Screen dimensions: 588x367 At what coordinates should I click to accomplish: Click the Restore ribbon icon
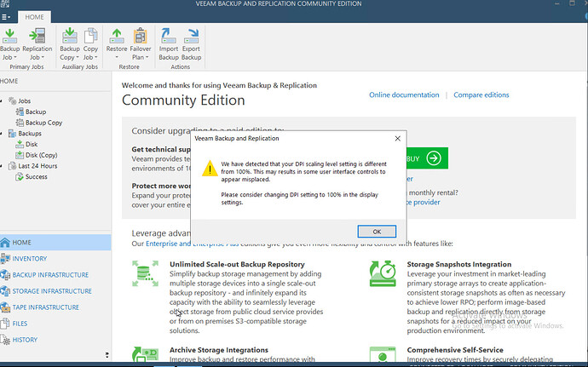pyautogui.click(x=117, y=38)
